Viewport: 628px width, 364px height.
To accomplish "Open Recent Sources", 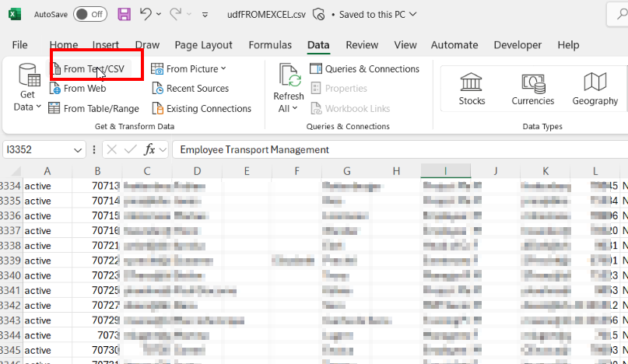I will (x=190, y=89).
